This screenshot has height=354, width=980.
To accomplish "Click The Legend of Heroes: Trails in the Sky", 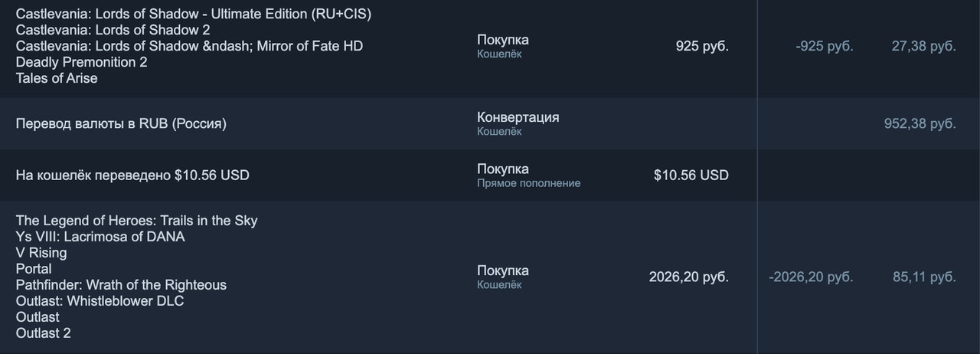I will (136, 221).
